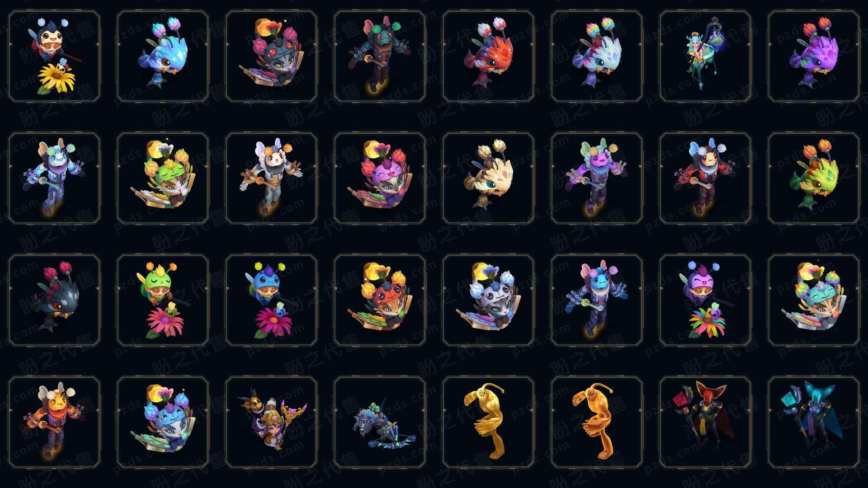Select the teal-masked caped figure with staff
868x488 pixels.
tap(814, 422)
